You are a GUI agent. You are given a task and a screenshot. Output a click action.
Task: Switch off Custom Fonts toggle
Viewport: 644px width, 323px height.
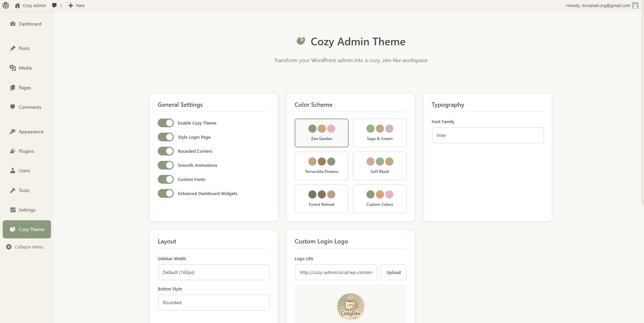pyautogui.click(x=166, y=179)
